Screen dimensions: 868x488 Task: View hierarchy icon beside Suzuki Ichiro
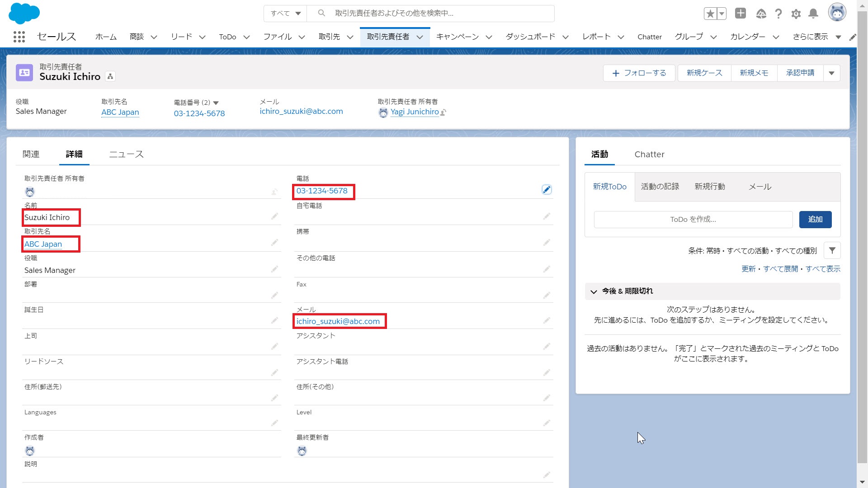pos(109,76)
